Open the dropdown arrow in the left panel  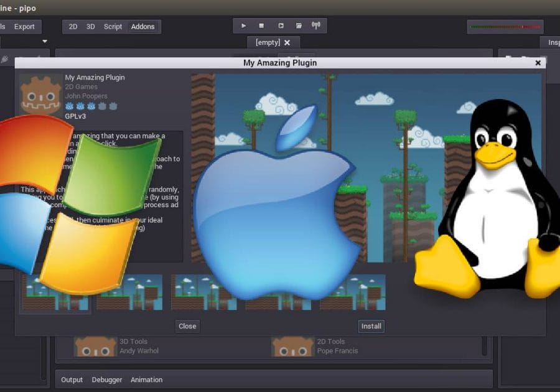45,42
